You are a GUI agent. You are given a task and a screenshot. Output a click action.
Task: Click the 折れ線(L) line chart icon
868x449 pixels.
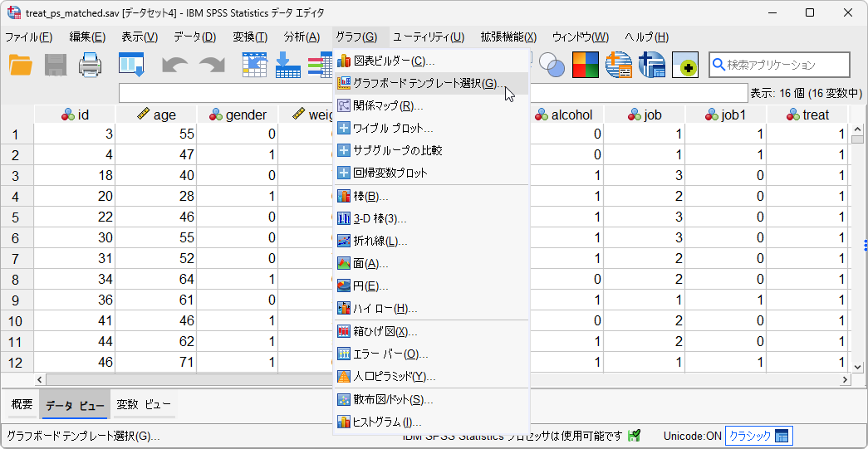coord(344,241)
